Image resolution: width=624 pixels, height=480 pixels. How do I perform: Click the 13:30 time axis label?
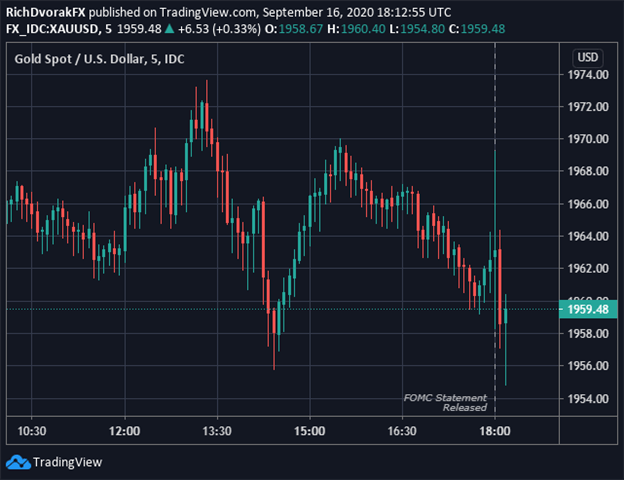pos(217,431)
